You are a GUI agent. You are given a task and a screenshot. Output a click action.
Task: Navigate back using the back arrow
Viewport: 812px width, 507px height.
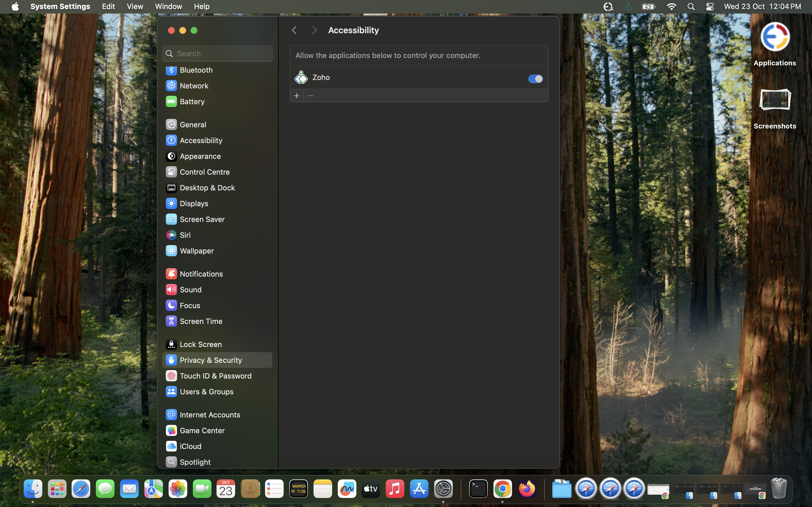click(294, 30)
